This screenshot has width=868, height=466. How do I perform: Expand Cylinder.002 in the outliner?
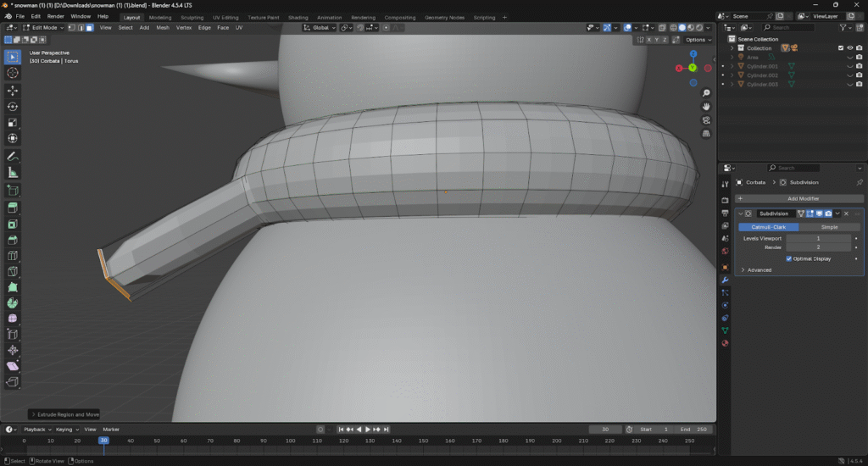[x=732, y=75]
